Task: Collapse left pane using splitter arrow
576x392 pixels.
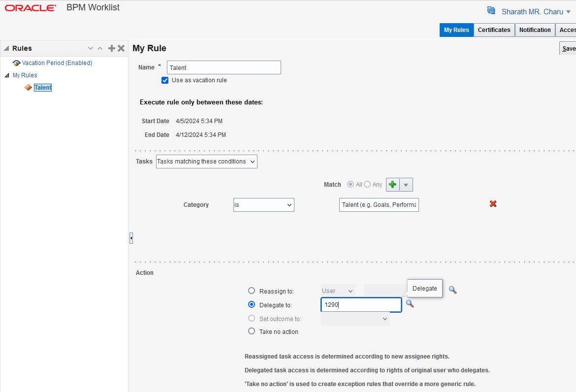Action: coord(131,238)
